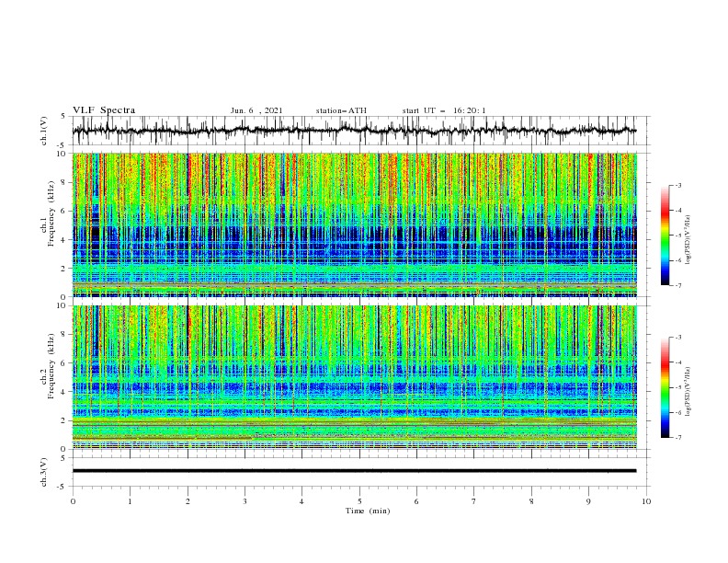Click the ch.3 flat black voltage trace

click(x=354, y=471)
